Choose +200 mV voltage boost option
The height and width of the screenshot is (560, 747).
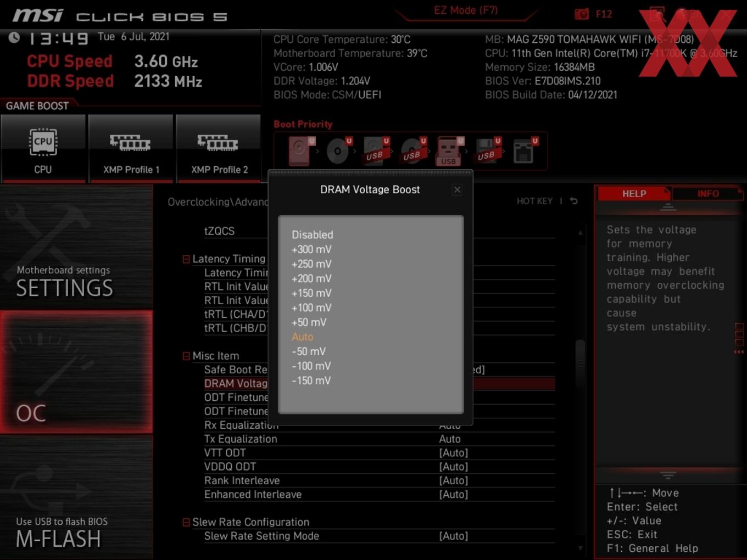pyautogui.click(x=311, y=278)
